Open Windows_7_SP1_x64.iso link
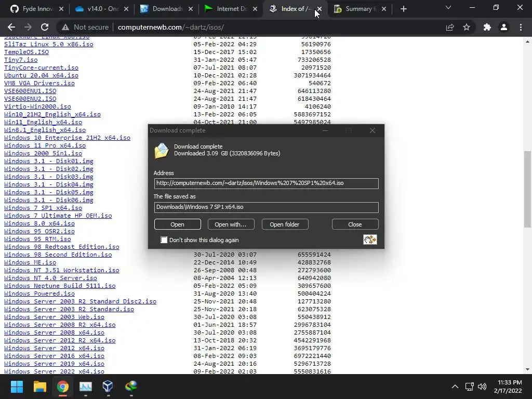The height and width of the screenshot is (399, 532). coord(43,208)
